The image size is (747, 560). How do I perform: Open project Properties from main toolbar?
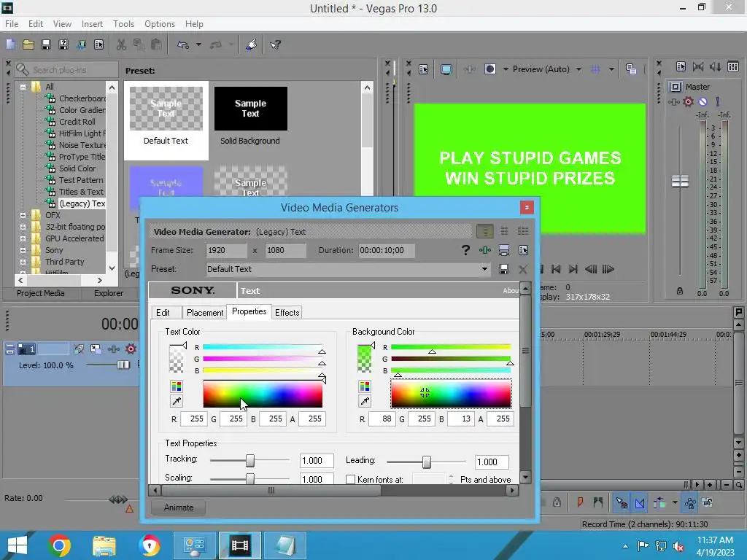point(98,44)
